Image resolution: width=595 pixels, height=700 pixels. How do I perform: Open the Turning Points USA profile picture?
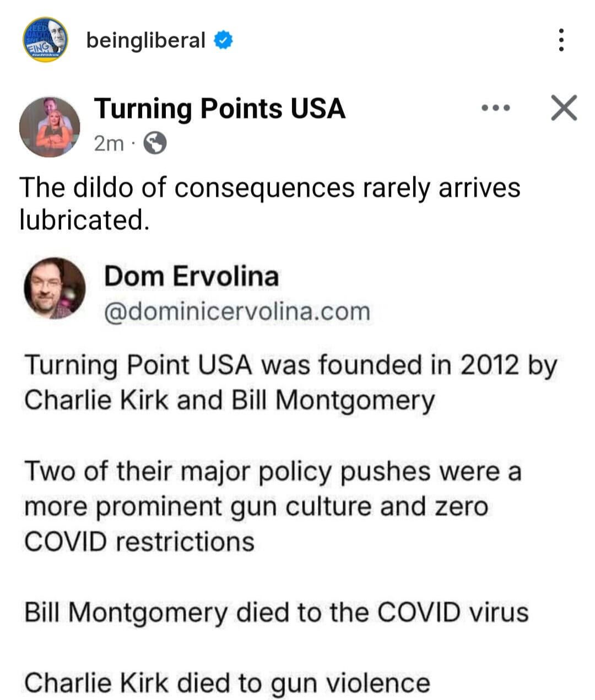pos(50,127)
